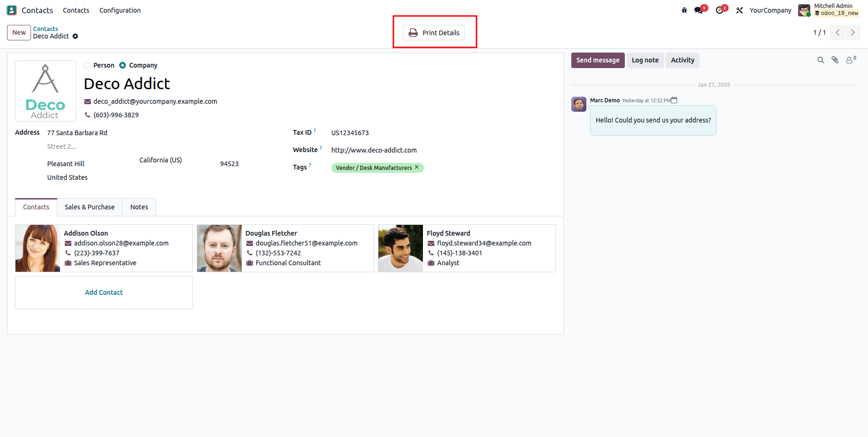
Task: Select the Person radio button
Action: [x=87, y=65]
